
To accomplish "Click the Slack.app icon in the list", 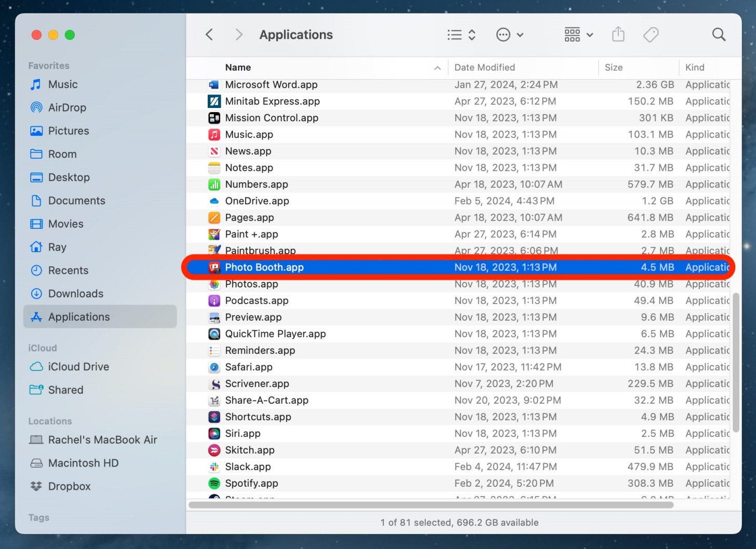I will [214, 466].
